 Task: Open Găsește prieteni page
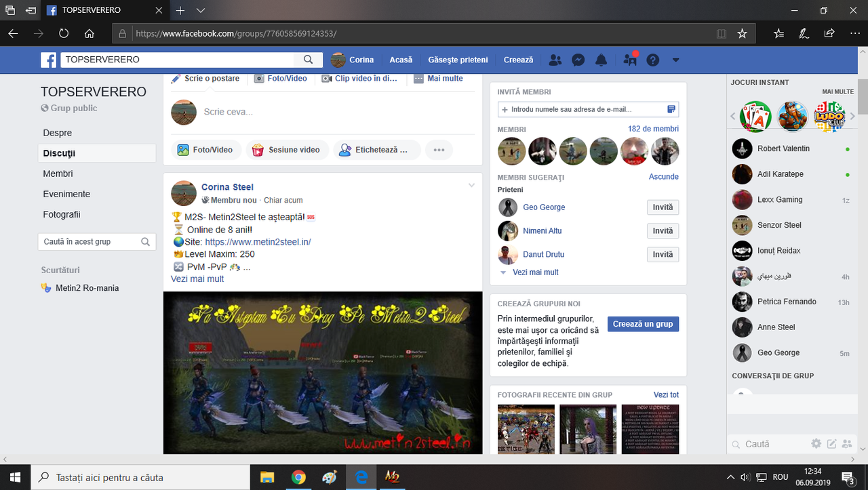tap(458, 60)
